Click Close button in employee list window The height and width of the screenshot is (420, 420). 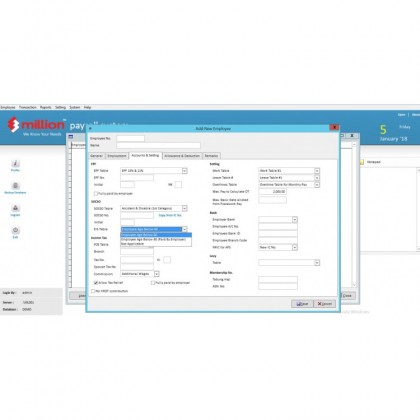347,296
